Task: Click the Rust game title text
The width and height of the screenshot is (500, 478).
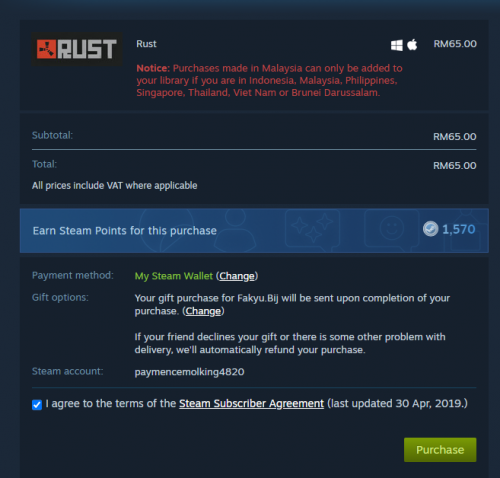Action: 146,44
